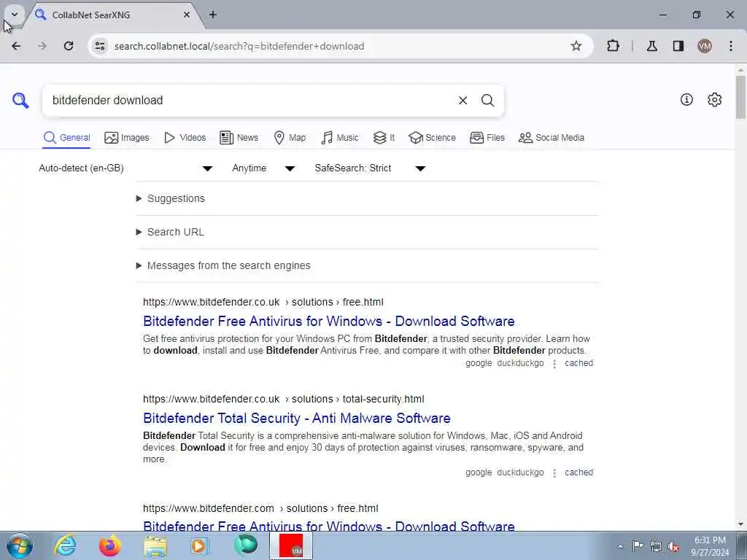747x560 pixels.
Task: Switch to the Videos category tab
Action: pos(185,138)
